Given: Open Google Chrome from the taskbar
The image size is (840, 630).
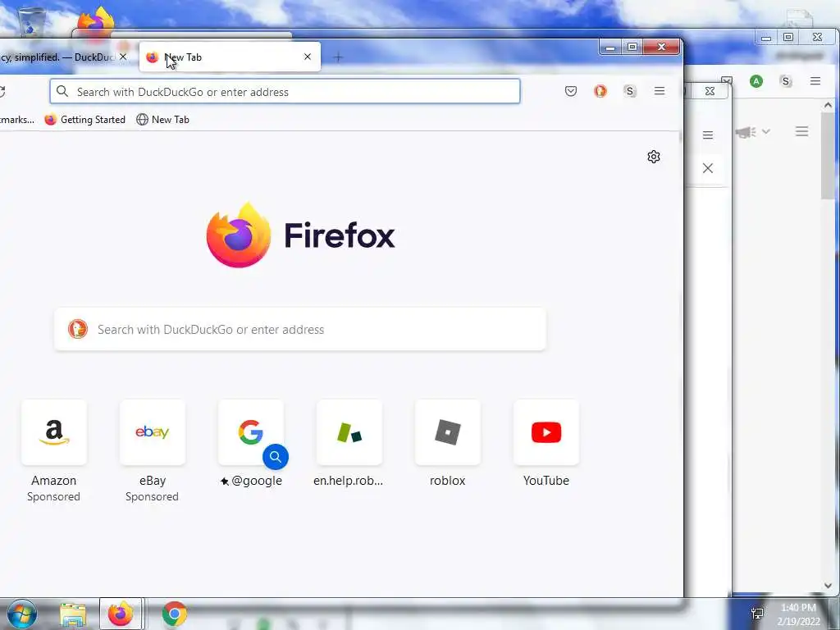Looking at the screenshot, I should (175, 614).
